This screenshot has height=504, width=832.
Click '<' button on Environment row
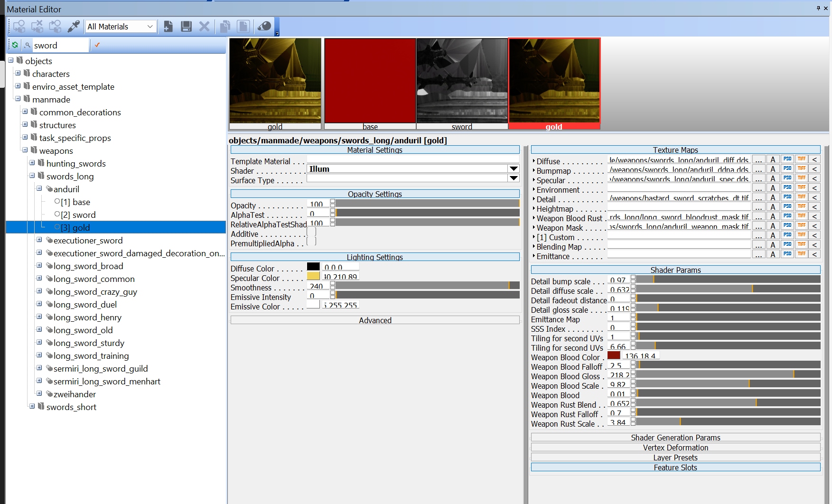click(814, 188)
